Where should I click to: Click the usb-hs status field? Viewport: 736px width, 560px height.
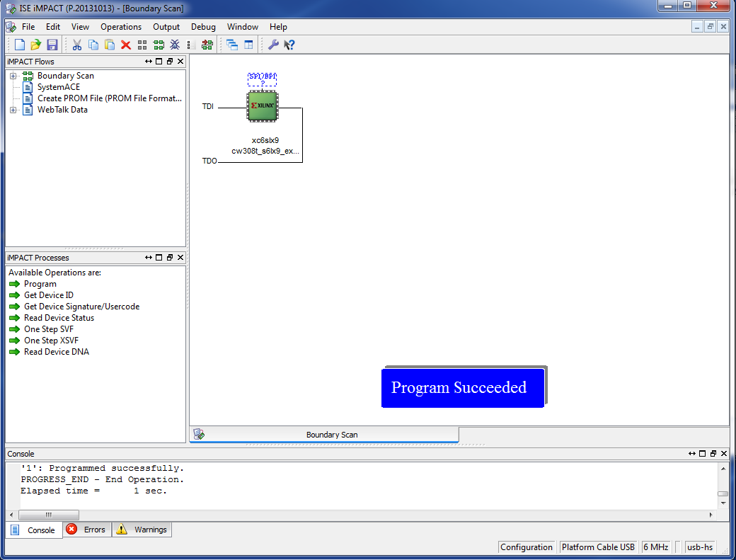(x=700, y=547)
